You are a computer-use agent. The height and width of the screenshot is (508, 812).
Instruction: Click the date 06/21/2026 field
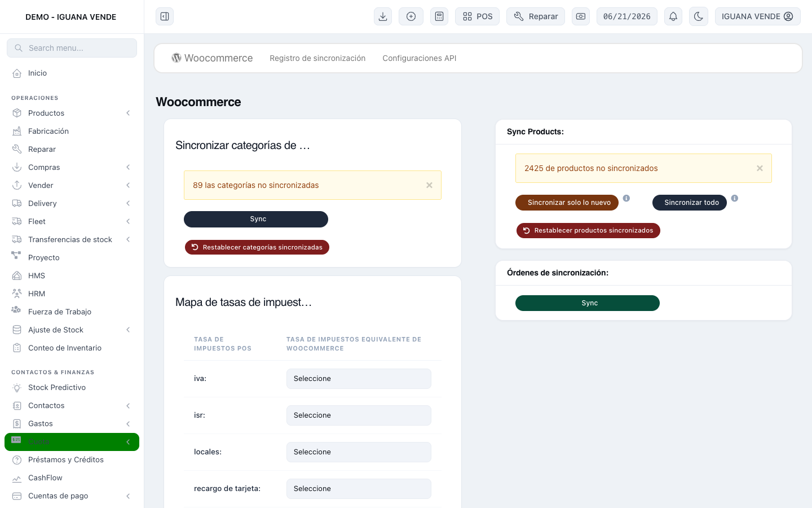coord(627,16)
